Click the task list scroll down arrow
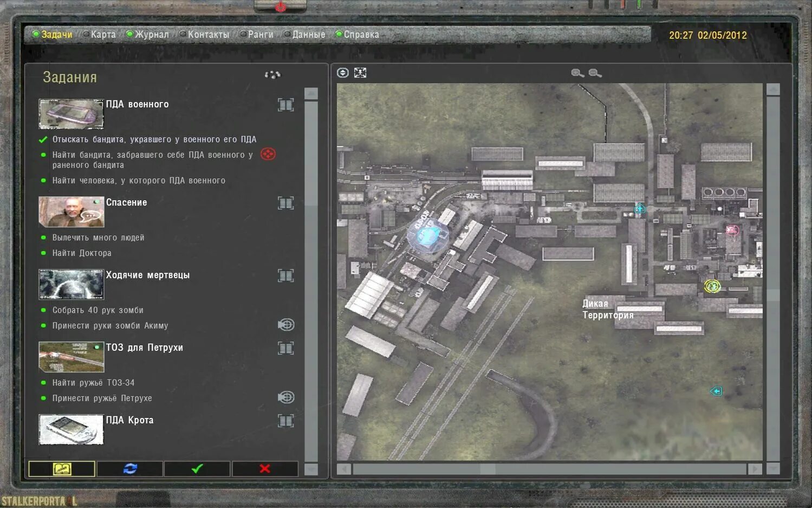Image resolution: width=812 pixels, height=508 pixels. click(x=311, y=469)
